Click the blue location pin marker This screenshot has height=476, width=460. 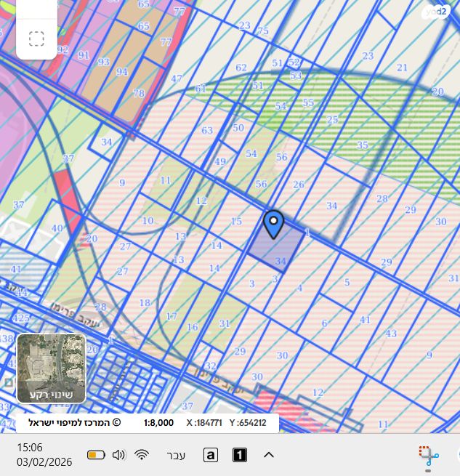[273, 224]
